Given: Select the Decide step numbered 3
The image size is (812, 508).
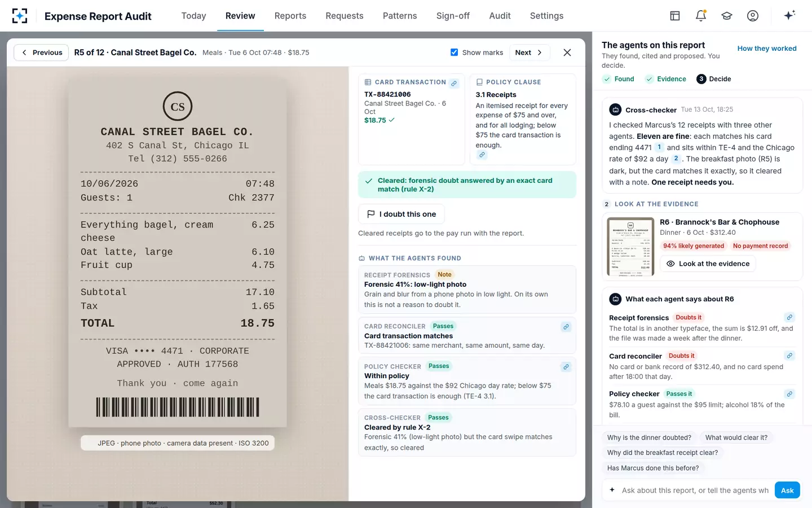Looking at the screenshot, I should (714, 79).
